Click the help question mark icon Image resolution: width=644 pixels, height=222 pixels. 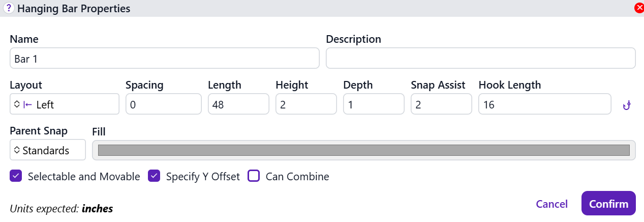pos(9,8)
